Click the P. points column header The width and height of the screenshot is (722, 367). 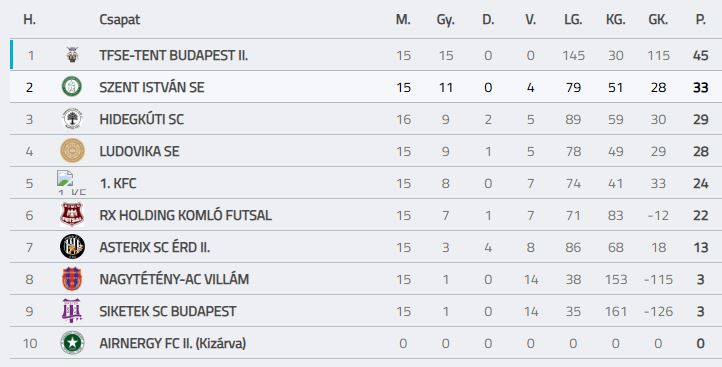point(701,20)
